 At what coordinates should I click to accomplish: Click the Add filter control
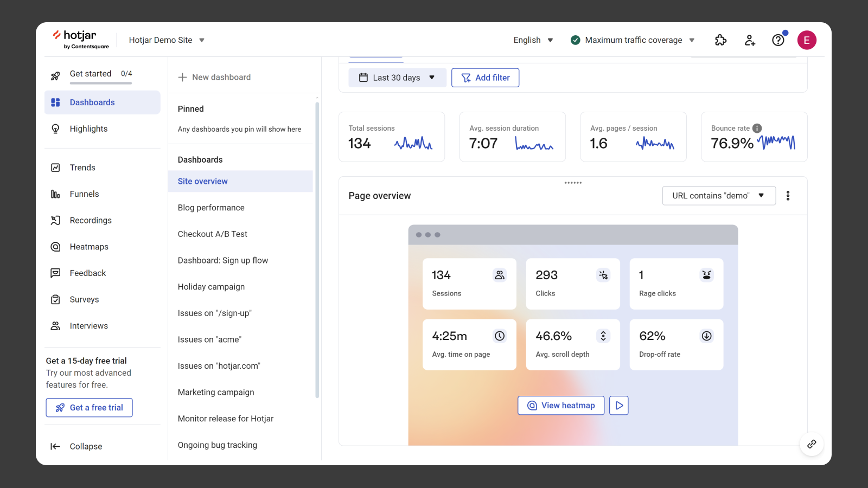[x=485, y=78]
